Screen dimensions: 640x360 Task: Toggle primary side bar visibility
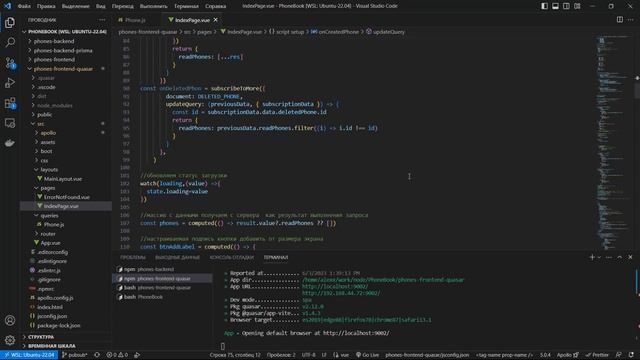(x=544, y=6)
